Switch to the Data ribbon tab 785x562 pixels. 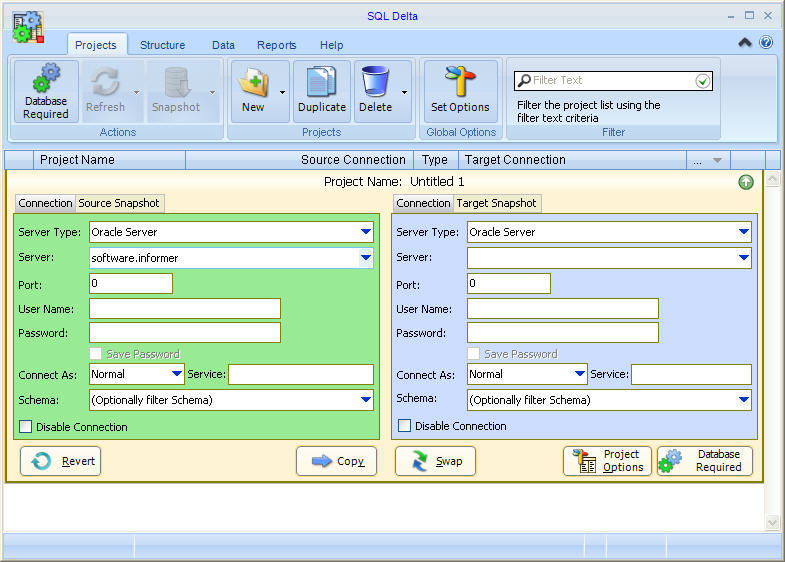point(223,45)
